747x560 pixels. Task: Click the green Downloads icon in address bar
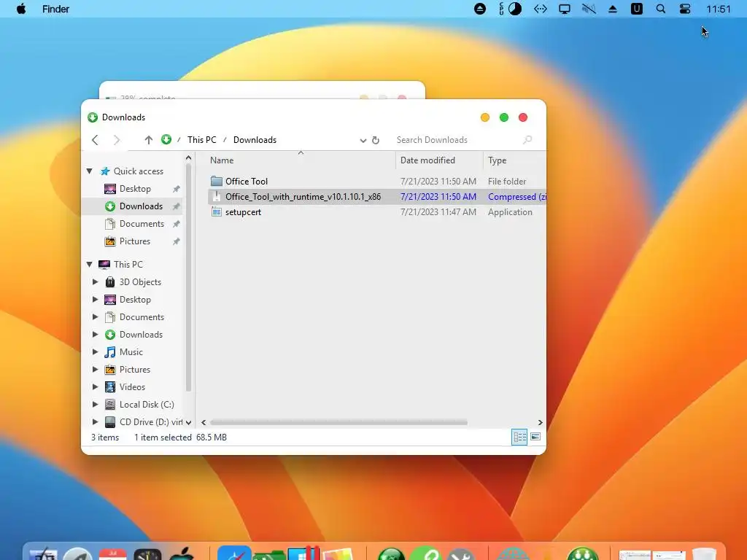[x=166, y=139]
